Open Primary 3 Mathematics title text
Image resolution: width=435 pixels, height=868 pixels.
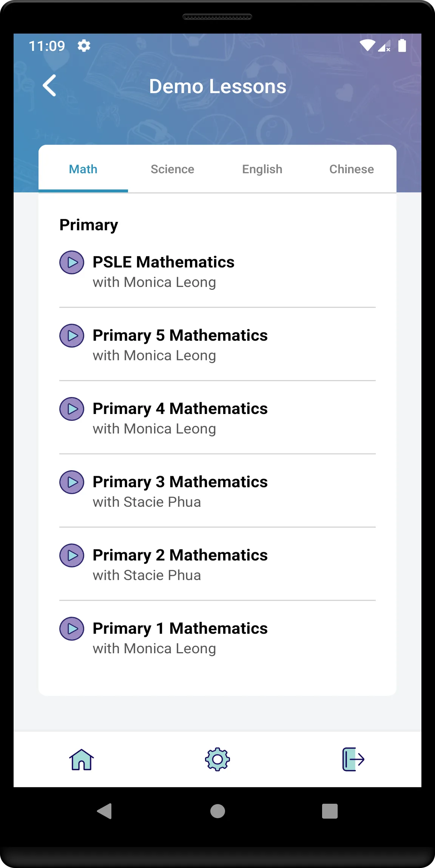pyautogui.click(x=180, y=482)
